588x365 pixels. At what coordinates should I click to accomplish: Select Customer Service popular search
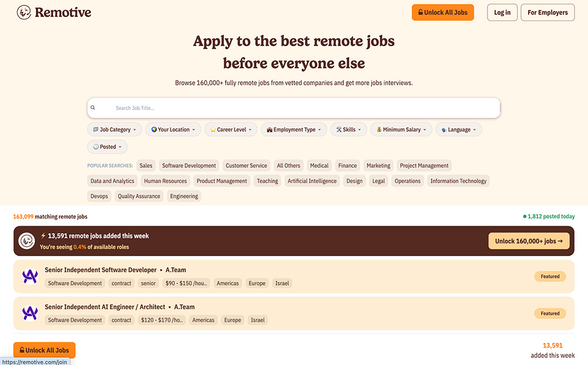(246, 165)
